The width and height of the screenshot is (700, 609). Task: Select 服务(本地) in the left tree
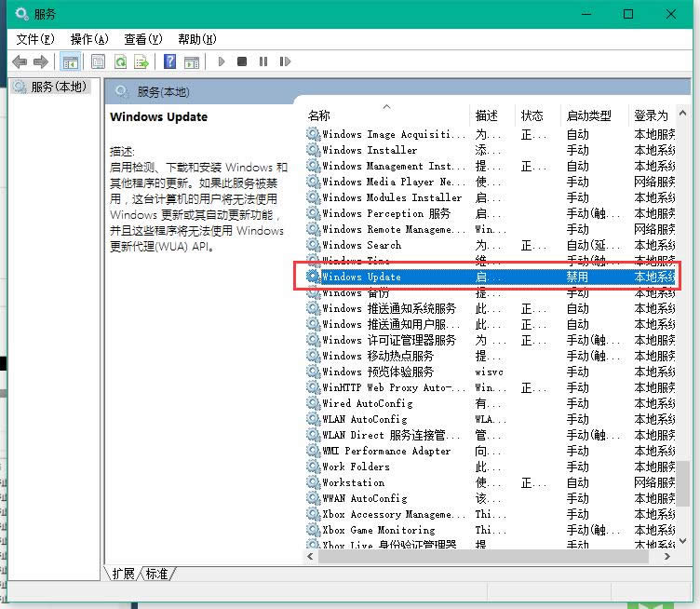pyautogui.click(x=58, y=87)
